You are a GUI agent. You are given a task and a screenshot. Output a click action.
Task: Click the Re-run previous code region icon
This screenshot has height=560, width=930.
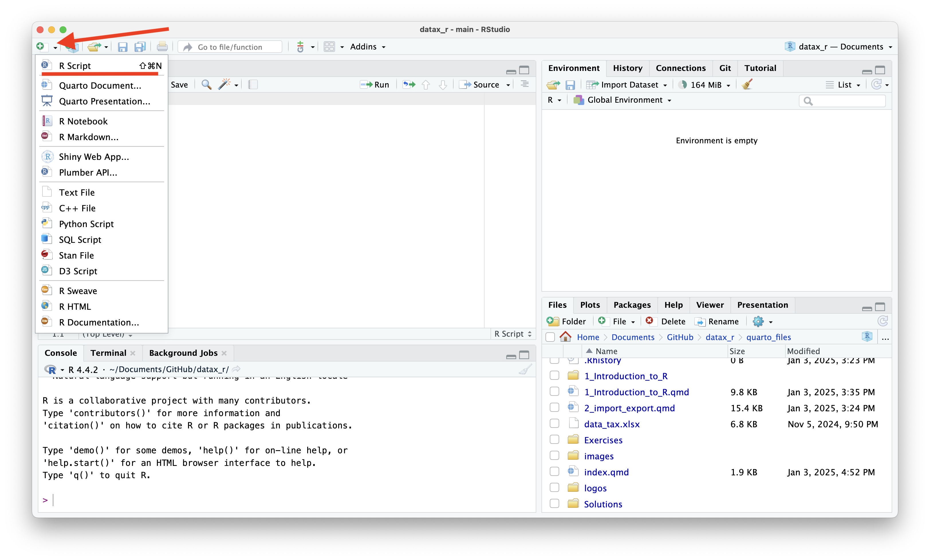click(x=409, y=84)
